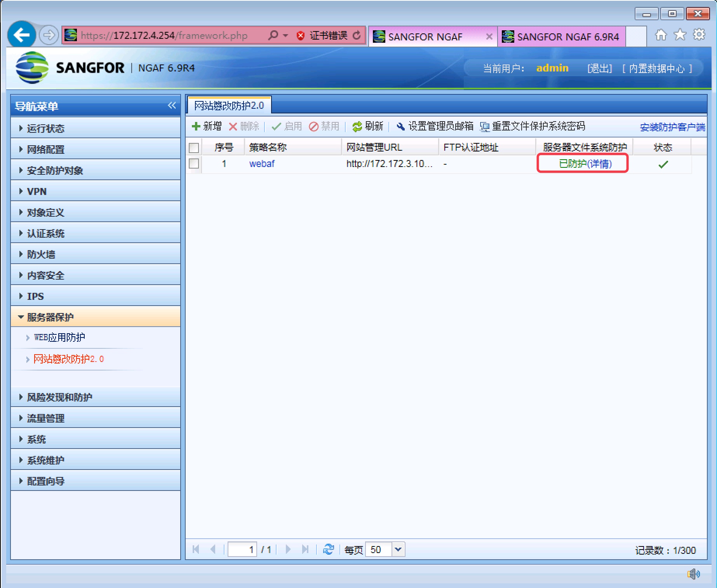Open a new blank browser tab
Viewport: 717px width, 588px height.
(636, 37)
